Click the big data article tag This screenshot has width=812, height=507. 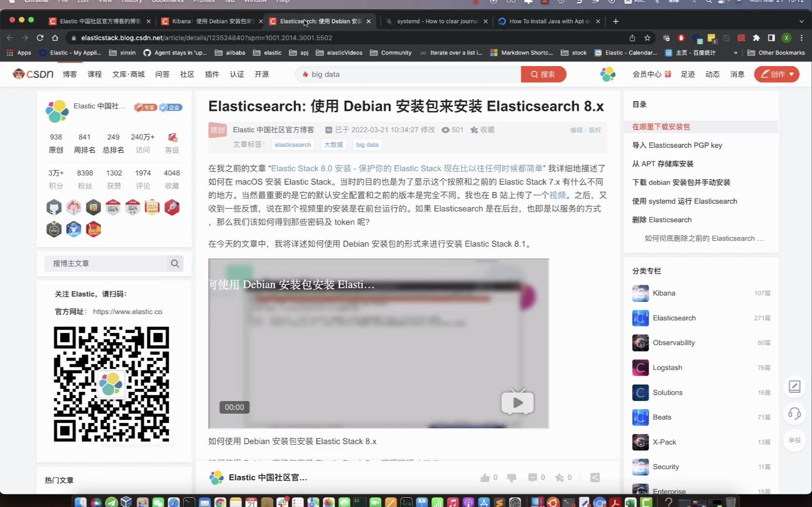tap(367, 145)
